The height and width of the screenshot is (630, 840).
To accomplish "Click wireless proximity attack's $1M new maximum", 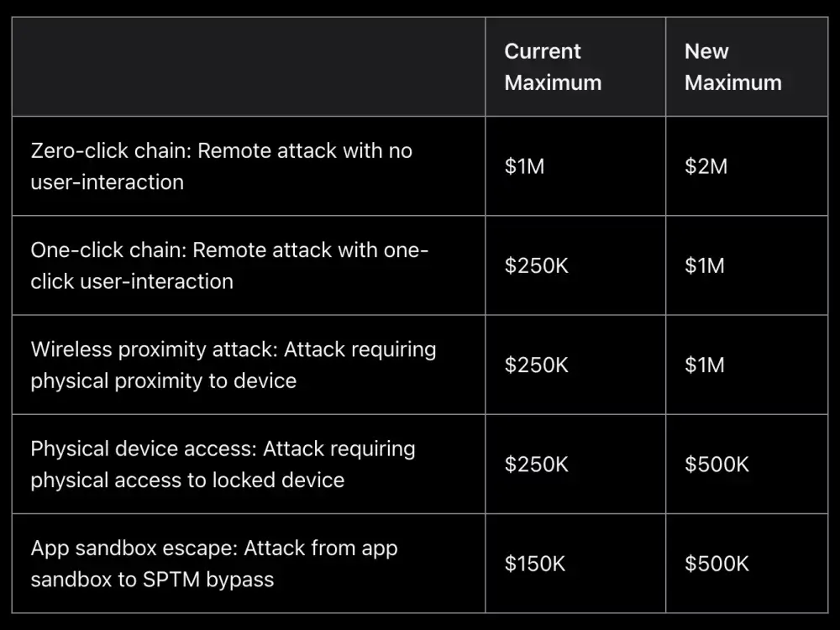I will pyautogui.click(x=704, y=365).
